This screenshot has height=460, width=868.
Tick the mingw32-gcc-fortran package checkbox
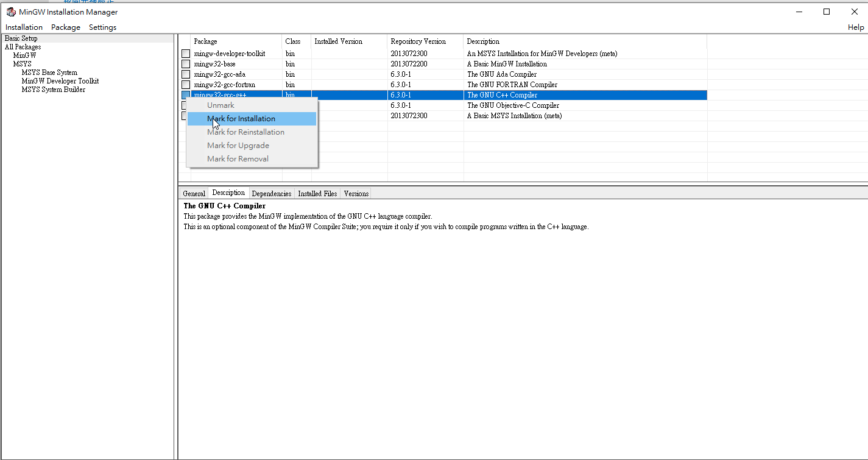click(x=186, y=85)
